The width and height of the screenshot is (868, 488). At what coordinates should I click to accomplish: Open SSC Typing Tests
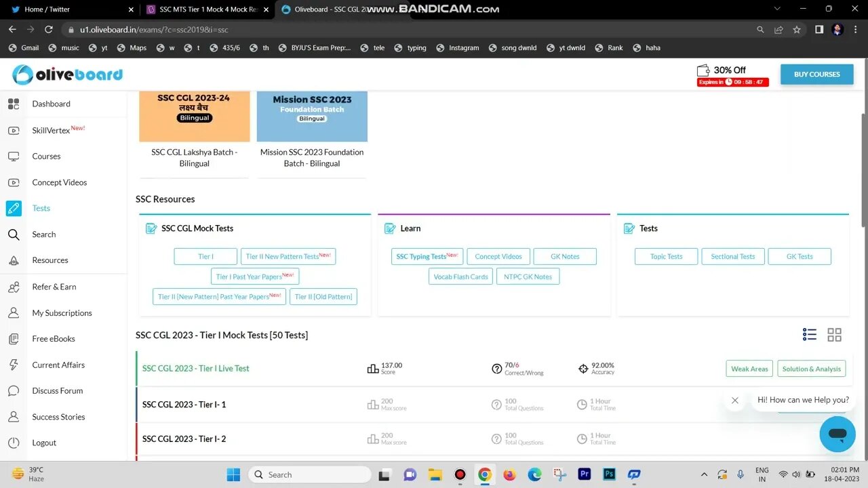pos(427,256)
